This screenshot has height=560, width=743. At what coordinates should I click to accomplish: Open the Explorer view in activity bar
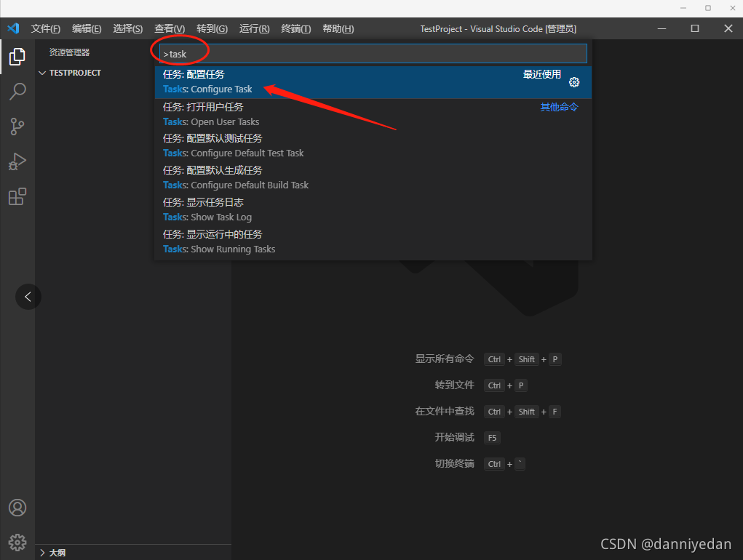coord(17,56)
